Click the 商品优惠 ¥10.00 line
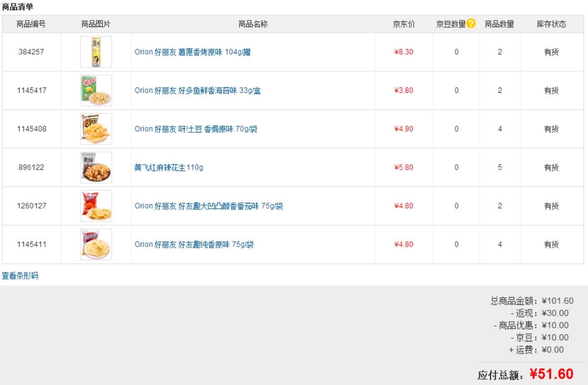The height and width of the screenshot is (385, 588). coord(531,325)
